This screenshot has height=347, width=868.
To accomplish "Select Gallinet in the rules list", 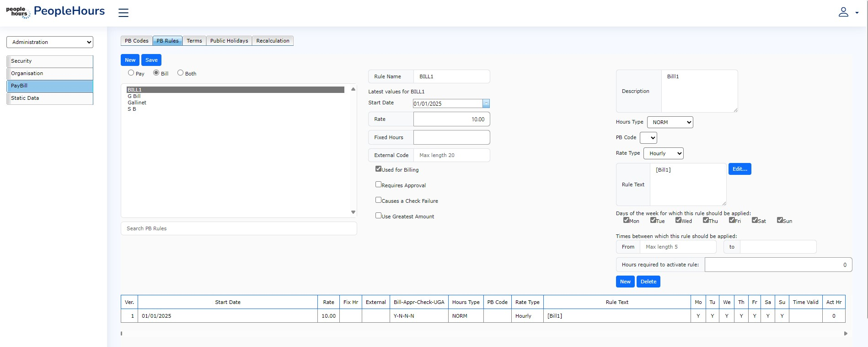I will pos(137,103).
